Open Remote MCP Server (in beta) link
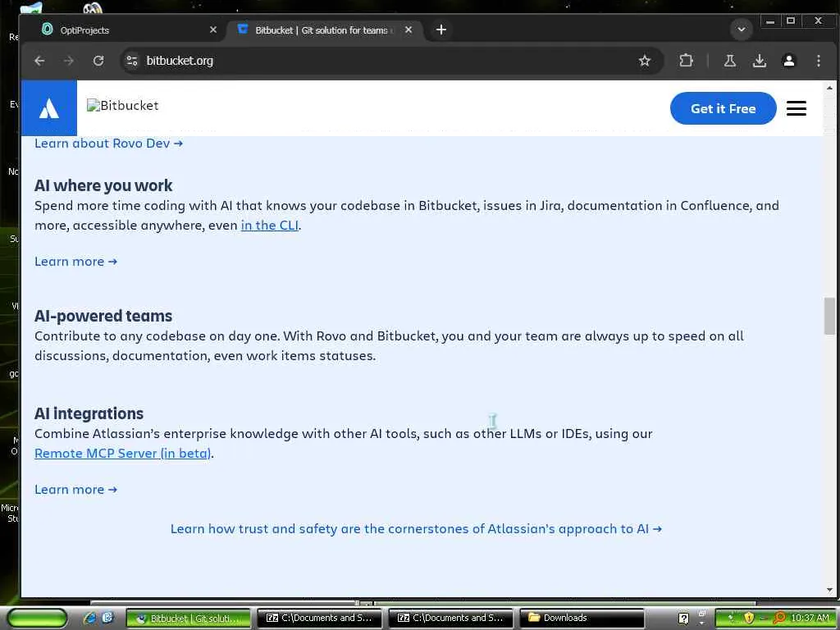The height and width of the screenshot is (630, 840). click(x=123, y=453)
